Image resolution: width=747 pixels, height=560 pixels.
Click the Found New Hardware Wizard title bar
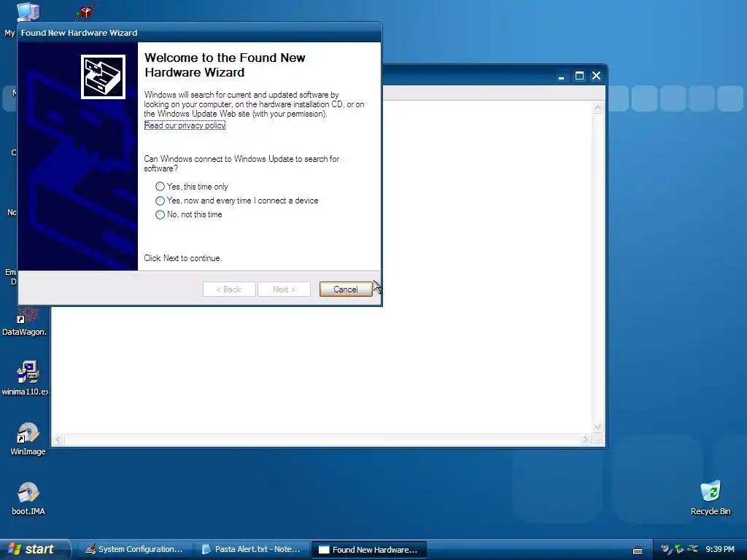coord(200,32)
